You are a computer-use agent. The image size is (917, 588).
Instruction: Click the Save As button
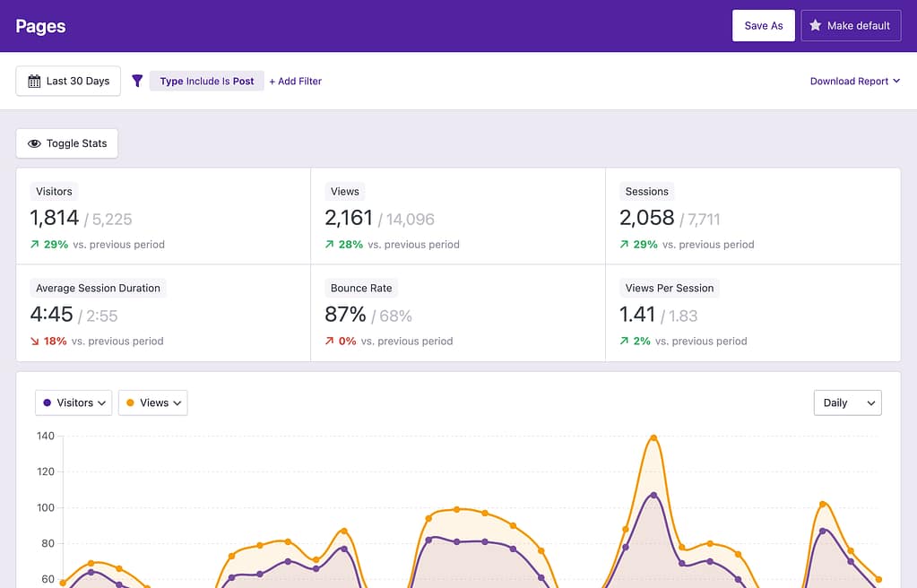[763, 26]
